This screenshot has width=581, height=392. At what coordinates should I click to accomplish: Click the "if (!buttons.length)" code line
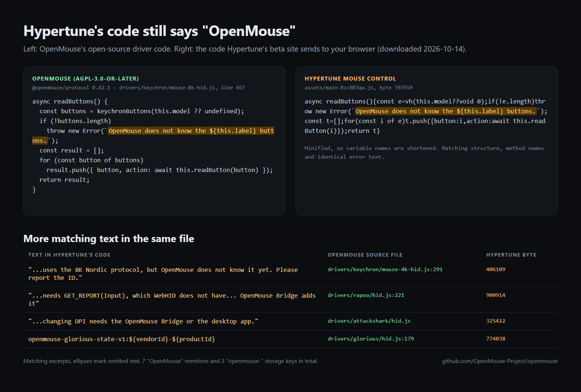[75, 121]
